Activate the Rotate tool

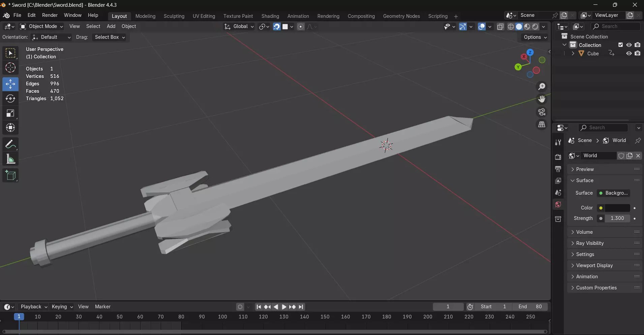coord(10,99)
